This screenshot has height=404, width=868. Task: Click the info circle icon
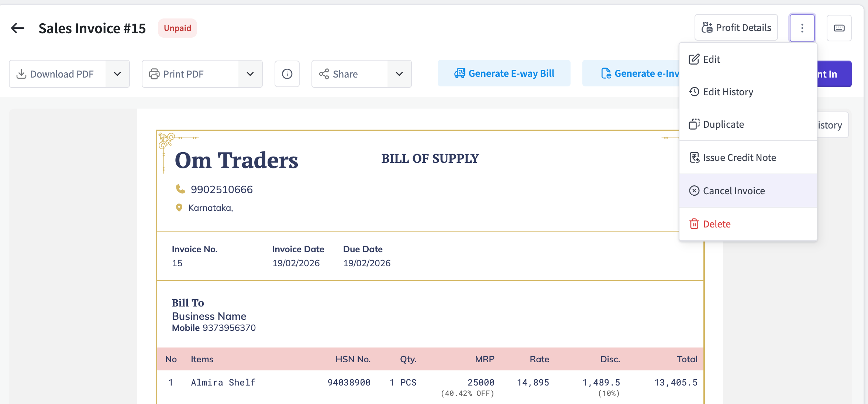click(287, 74)
